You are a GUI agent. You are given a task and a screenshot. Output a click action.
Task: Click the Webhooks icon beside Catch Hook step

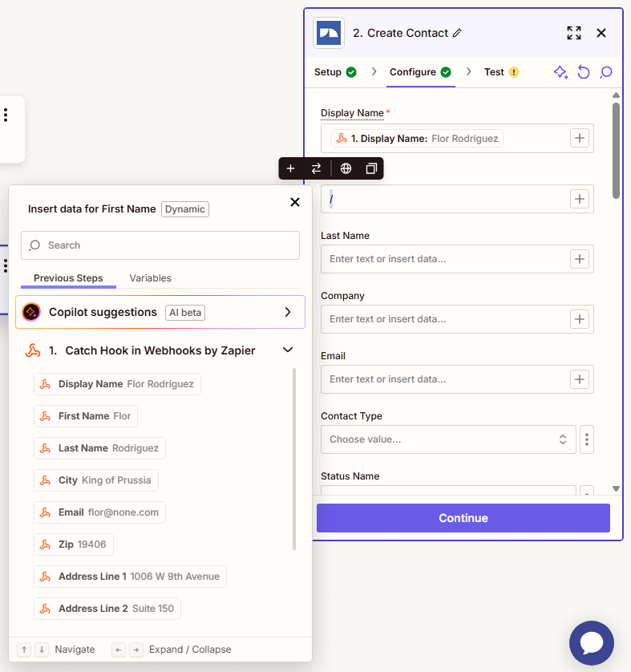point(33,350)
